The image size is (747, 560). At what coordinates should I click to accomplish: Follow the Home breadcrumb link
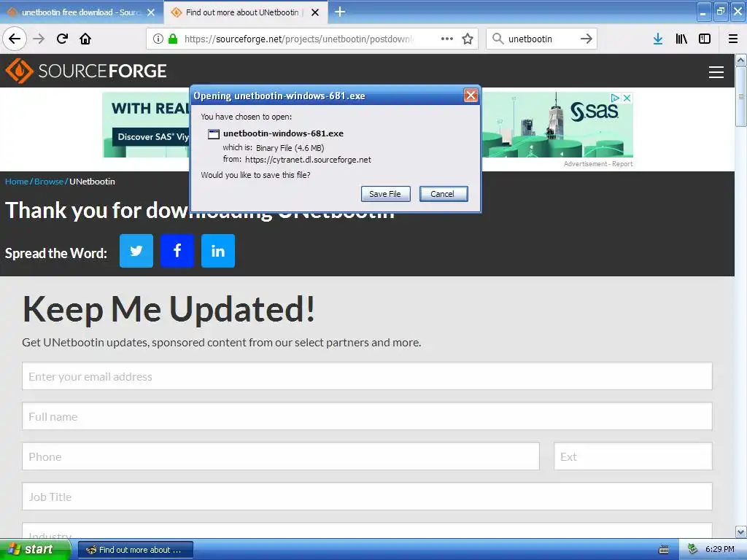(x=17, y=182)
